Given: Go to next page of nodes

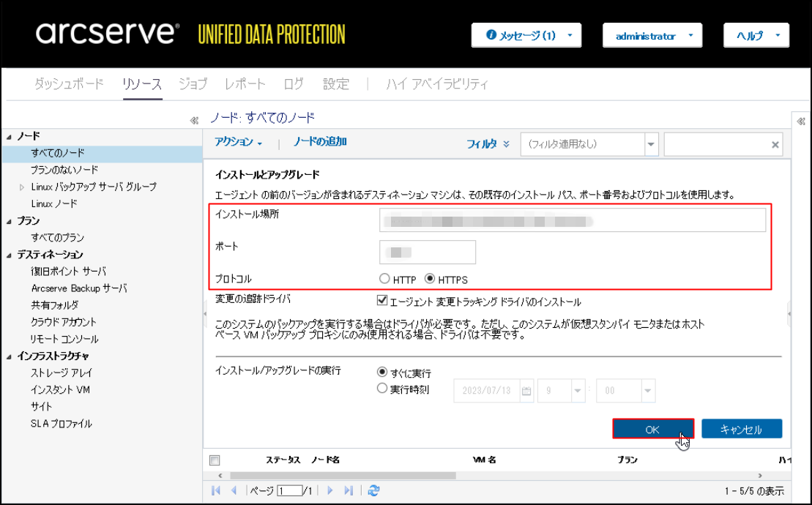Looking at the screenshot, I should pyautogui.click(x=330, y=490).
